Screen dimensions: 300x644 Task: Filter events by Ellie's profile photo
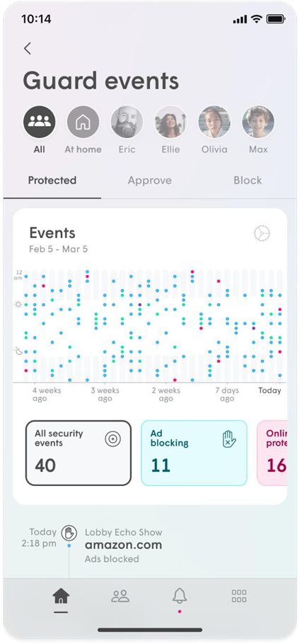click(171, 122)
